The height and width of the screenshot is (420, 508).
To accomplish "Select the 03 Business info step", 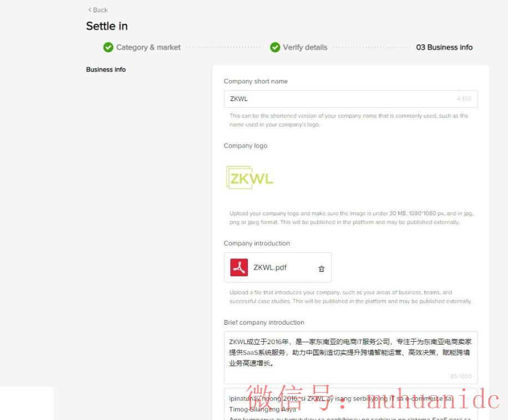I will click(444, 48).
